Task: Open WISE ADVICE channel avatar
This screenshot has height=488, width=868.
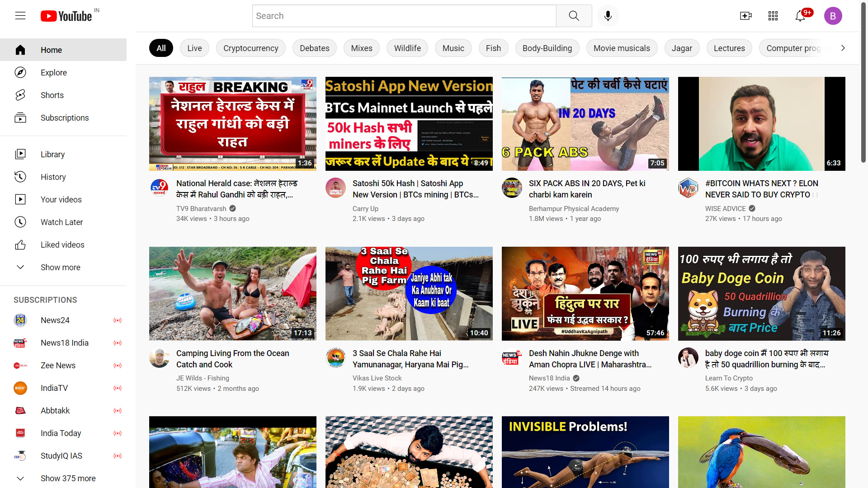Action: coord(688,188)
